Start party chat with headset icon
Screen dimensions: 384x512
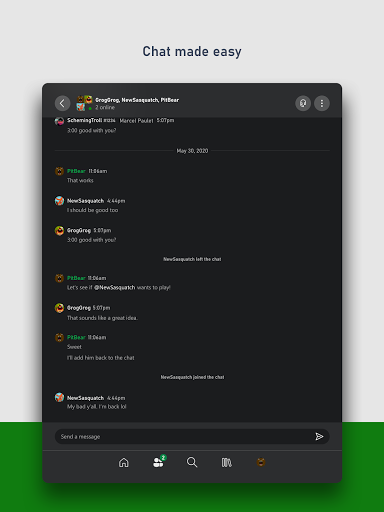(303, 103)
